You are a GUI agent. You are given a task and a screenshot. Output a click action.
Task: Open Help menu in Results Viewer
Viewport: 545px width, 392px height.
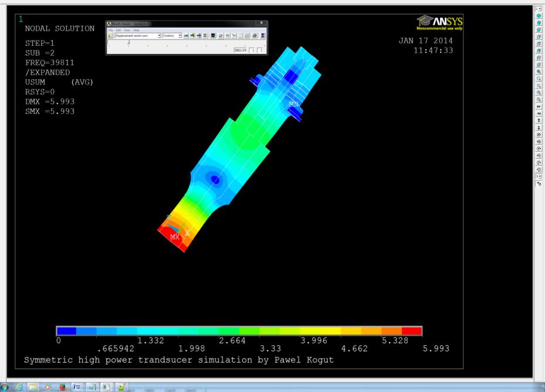coord(136,30)
